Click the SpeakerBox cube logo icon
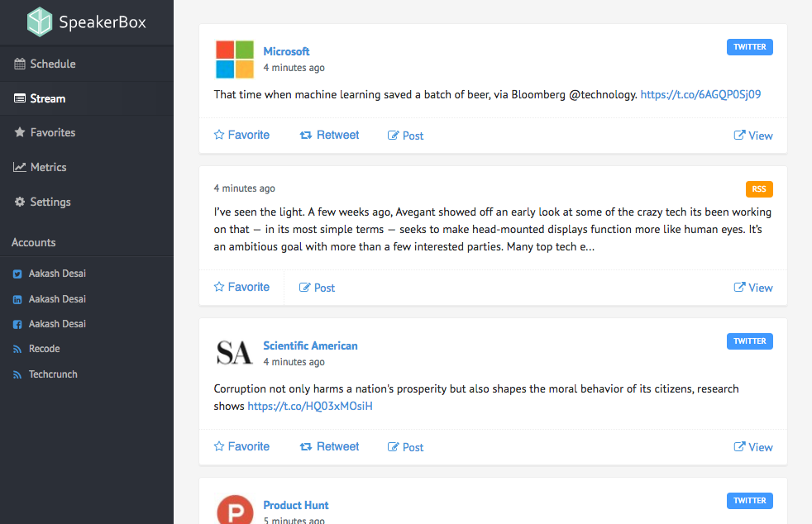Image resolution: width=812 pixels, height=524 pixels. point(39,22)
